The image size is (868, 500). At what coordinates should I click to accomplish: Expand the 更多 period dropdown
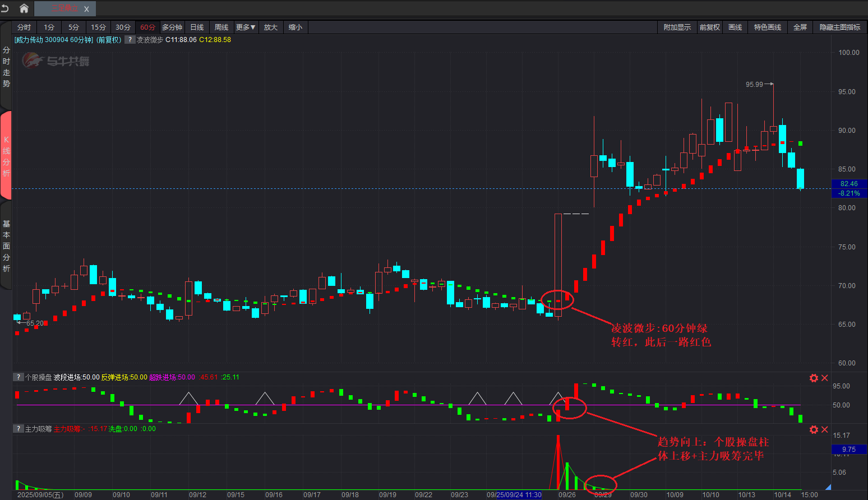(x=246, y=27)
